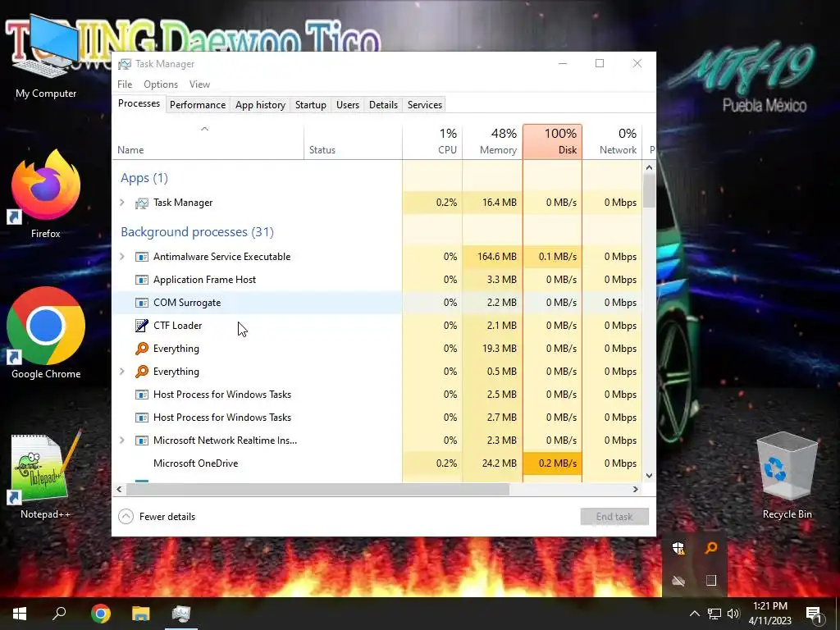Select first Host Process for Windows Tasks
The image size is (840, 630).
[377, 395]
